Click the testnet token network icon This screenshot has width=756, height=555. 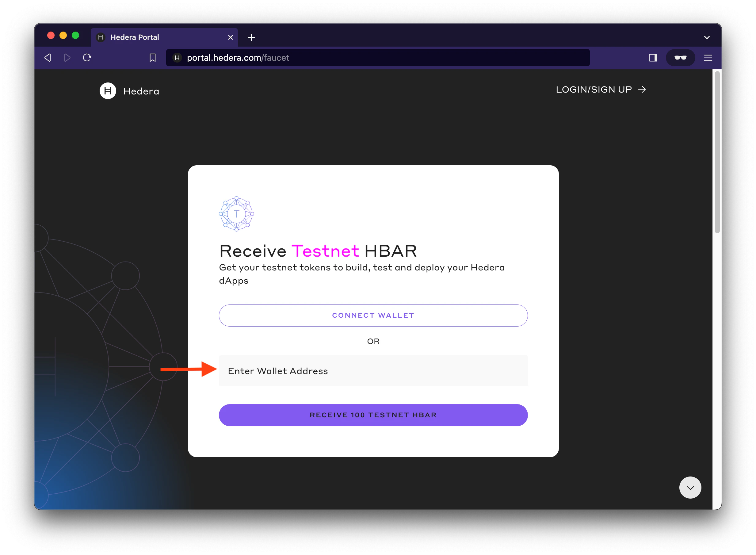[236, 214]
